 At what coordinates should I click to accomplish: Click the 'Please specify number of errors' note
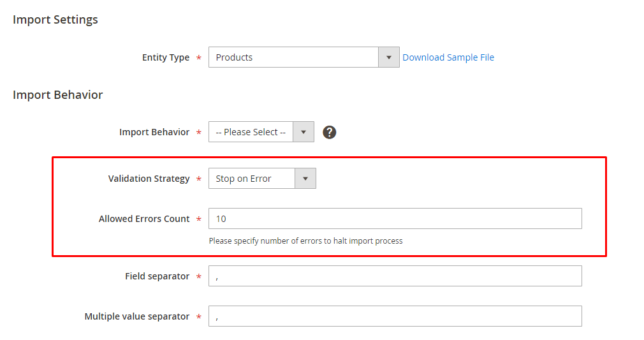(305, 241)
